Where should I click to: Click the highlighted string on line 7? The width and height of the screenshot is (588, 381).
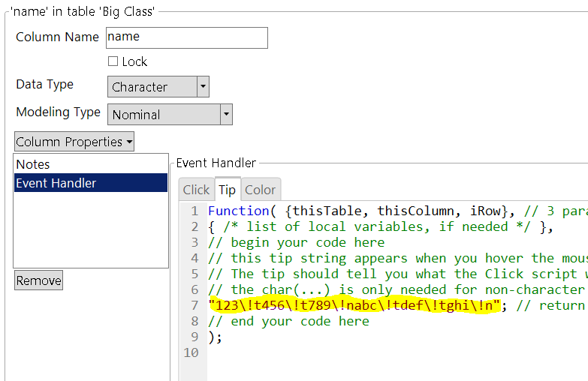[354, 305]
